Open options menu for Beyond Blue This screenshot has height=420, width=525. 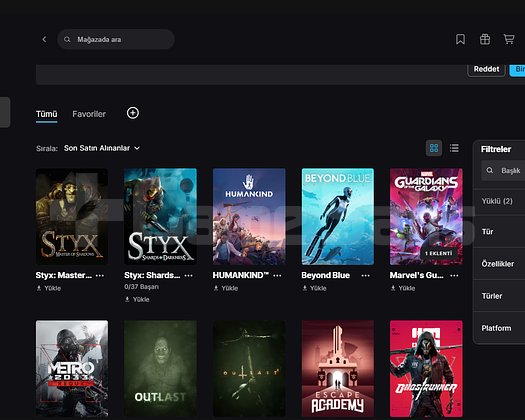[x=366, y=275]
